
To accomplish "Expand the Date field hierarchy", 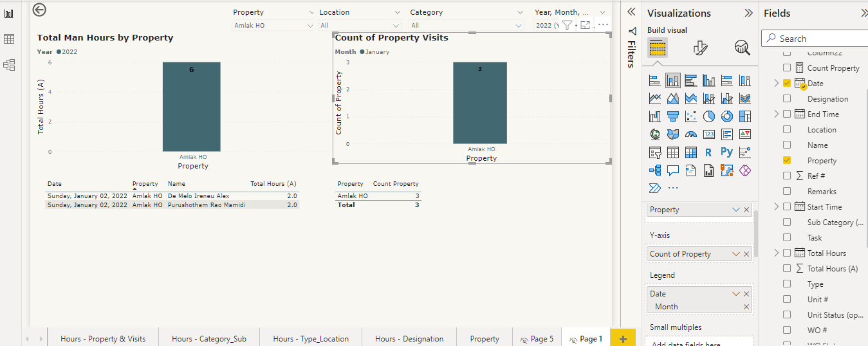I will pos(776,83).
